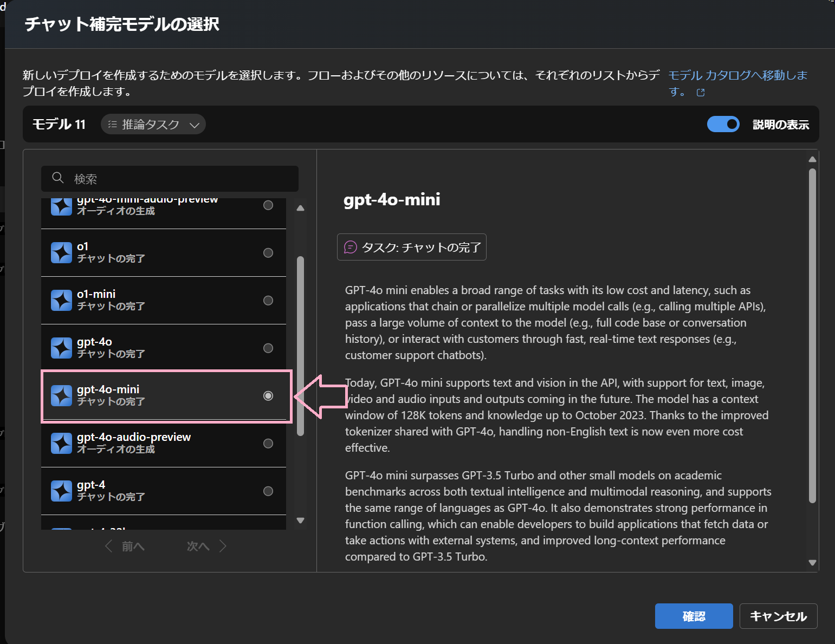835x644 pixels.
Task: Click the search magnifier icon
Action: pyautogui.click(x=57, y=178)
